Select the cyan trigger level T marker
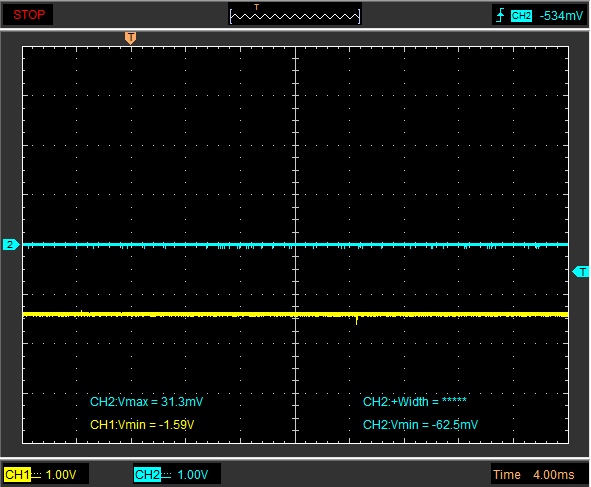Screen dimensions: 591x487 pos(581,271)
